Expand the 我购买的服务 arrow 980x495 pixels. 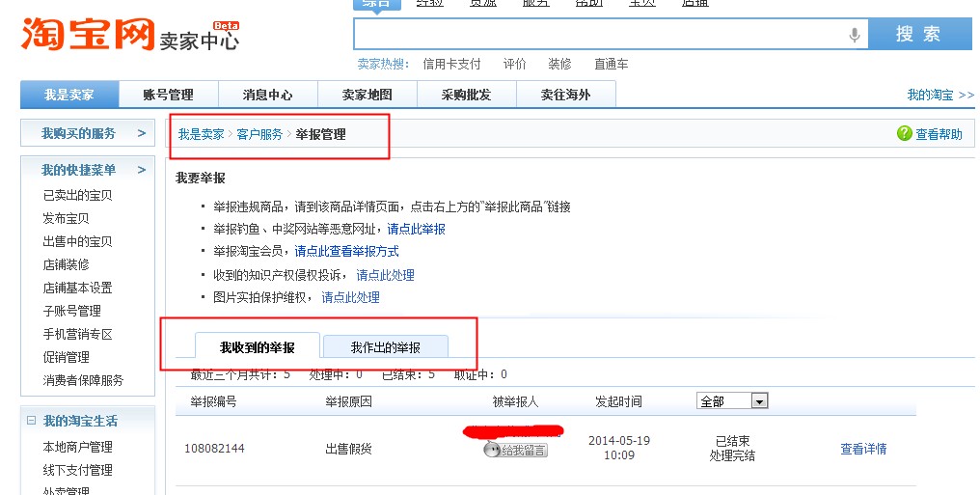point(141,133)
